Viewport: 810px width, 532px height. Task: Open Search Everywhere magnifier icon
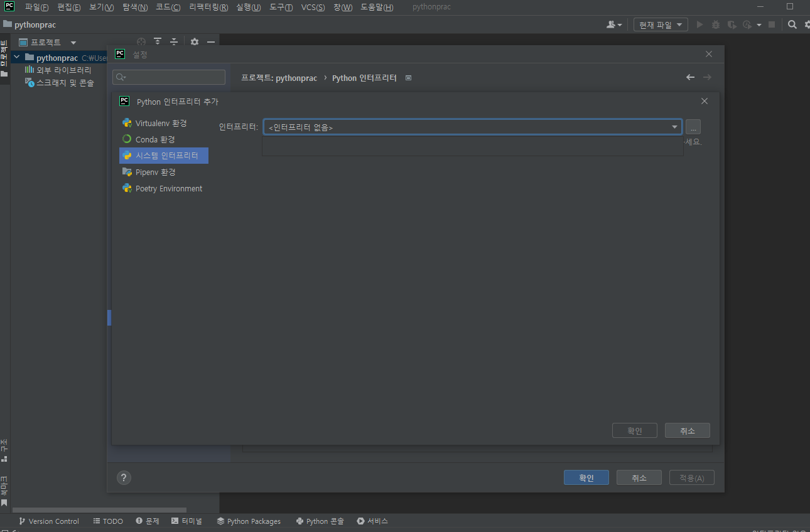(792, 24)
